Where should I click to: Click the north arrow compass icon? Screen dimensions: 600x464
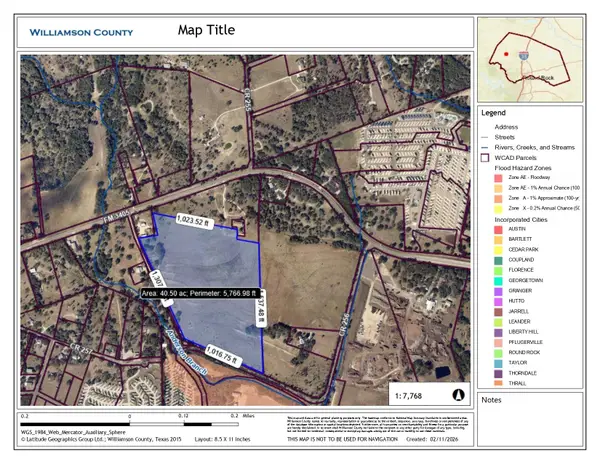point(459,393)
